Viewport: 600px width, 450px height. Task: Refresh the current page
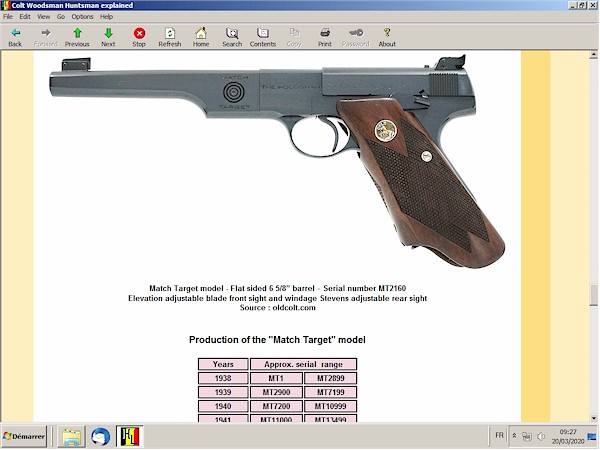tap(170, 37)
